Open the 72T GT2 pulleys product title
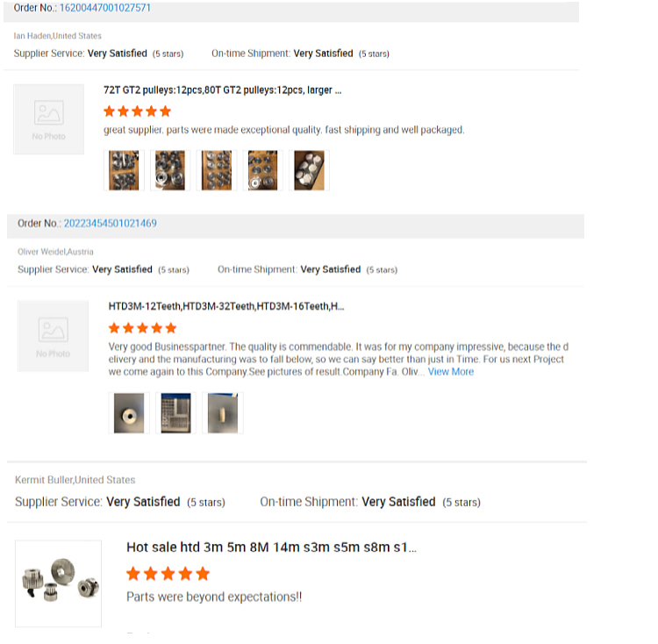Image resolution: width=658 pixels, height=644 pixels. 222,90
